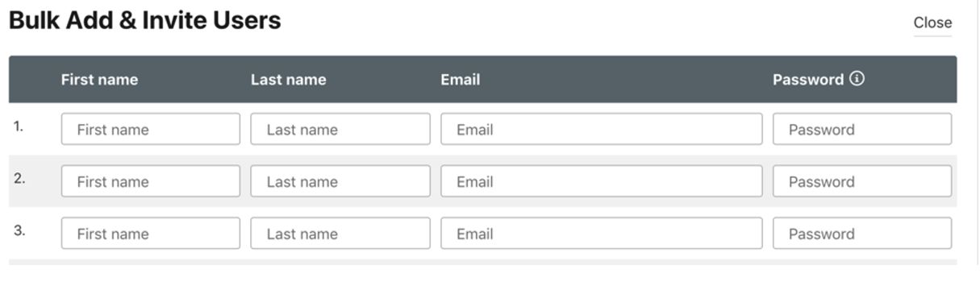
Task: Select the Email field in row 1
Action: [x=602, y=129]
